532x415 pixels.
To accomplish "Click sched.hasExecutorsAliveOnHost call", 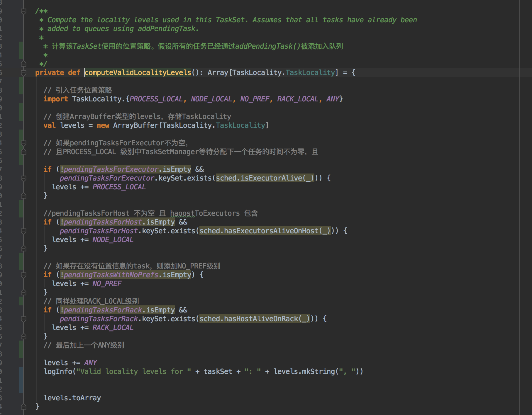I will (264, 231).
